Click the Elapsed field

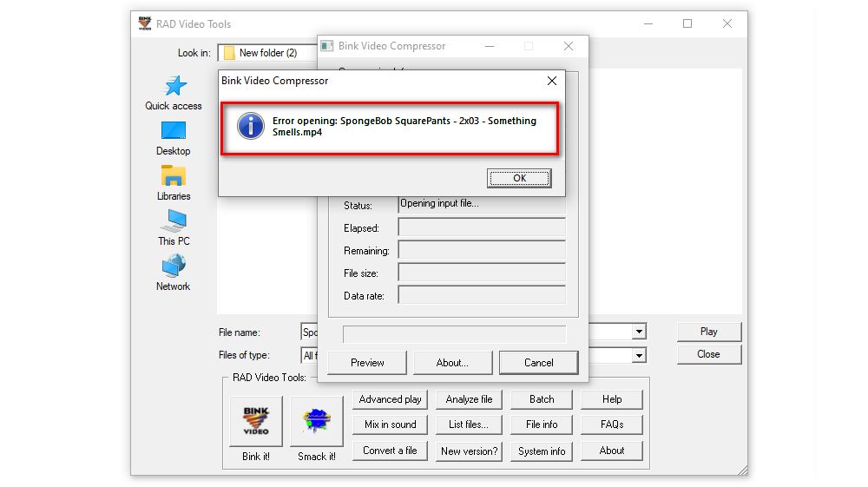(x=482, y=227)
